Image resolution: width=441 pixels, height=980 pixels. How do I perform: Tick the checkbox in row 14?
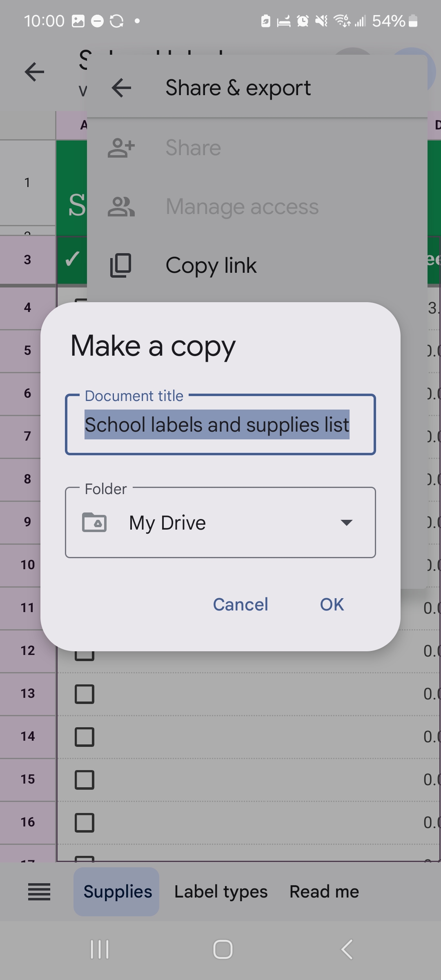pos(85,737)
